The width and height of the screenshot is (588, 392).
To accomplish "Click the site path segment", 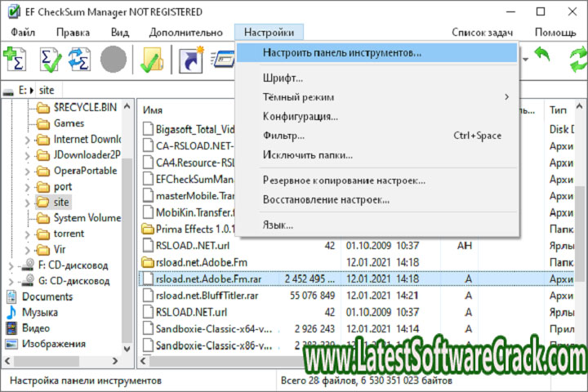I will tap(47, 91).
